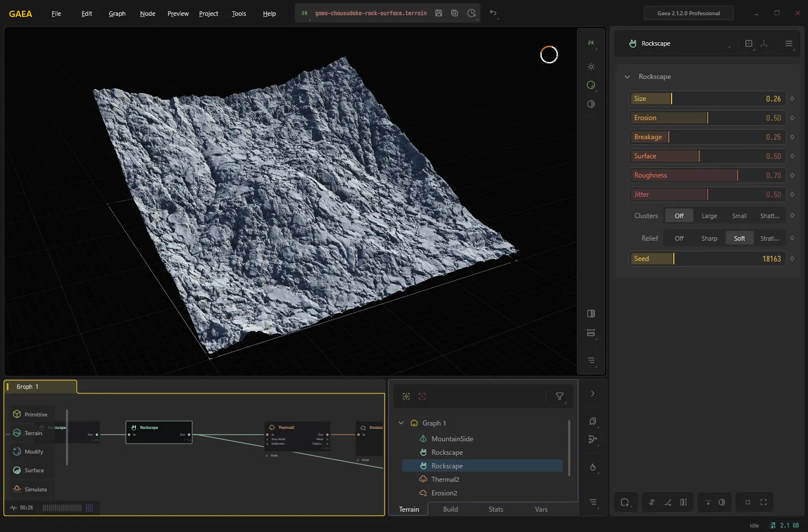Expand the side panel chevron arrow

click(593, 393)
